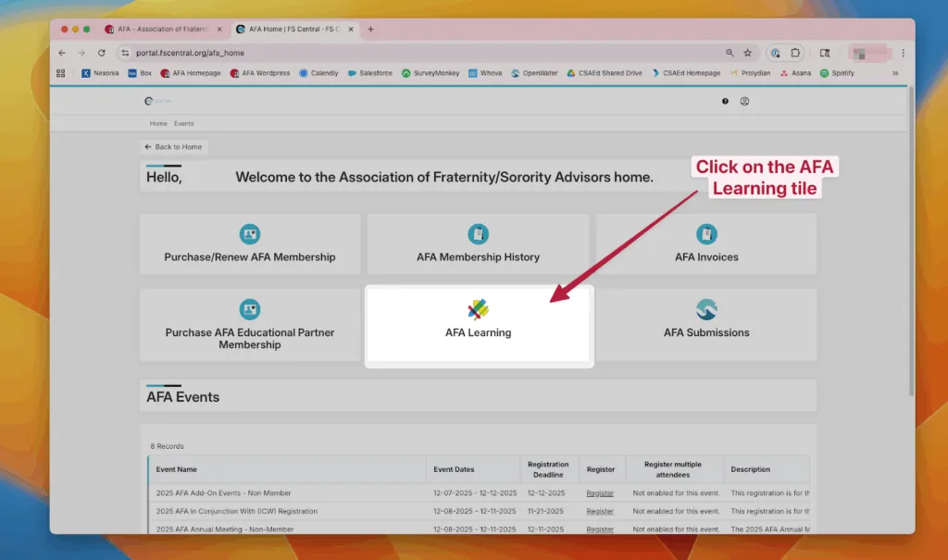This screenshot has height=560, width=948.
Task: Click the browser back arrow
Action: (x=62, y=53)
